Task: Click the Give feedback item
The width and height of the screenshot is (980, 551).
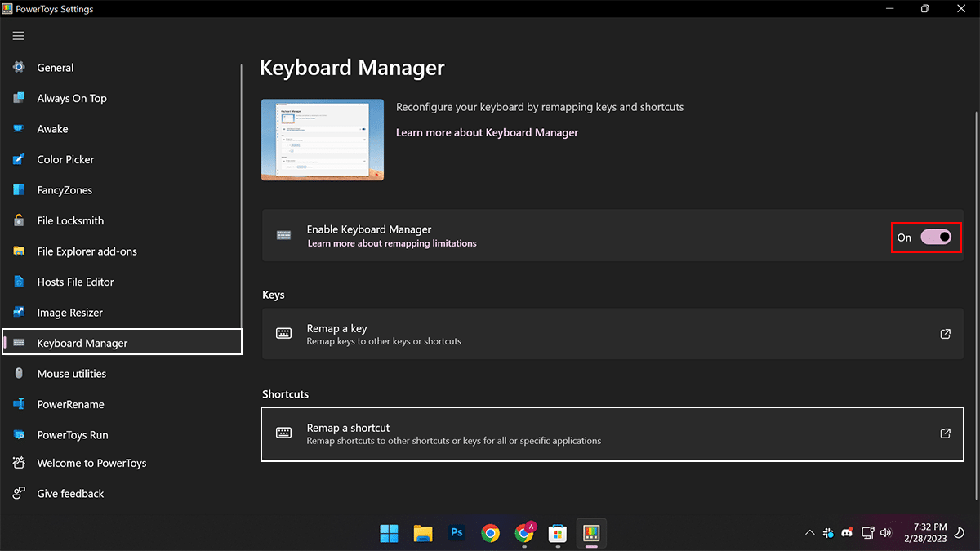Action: click(70, 494)
